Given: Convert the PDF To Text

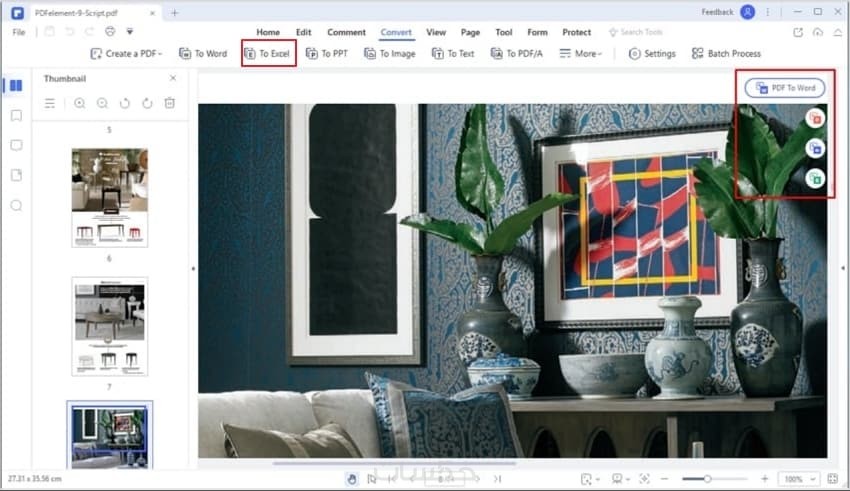Looking at the screenshot, I should (453, 53).
